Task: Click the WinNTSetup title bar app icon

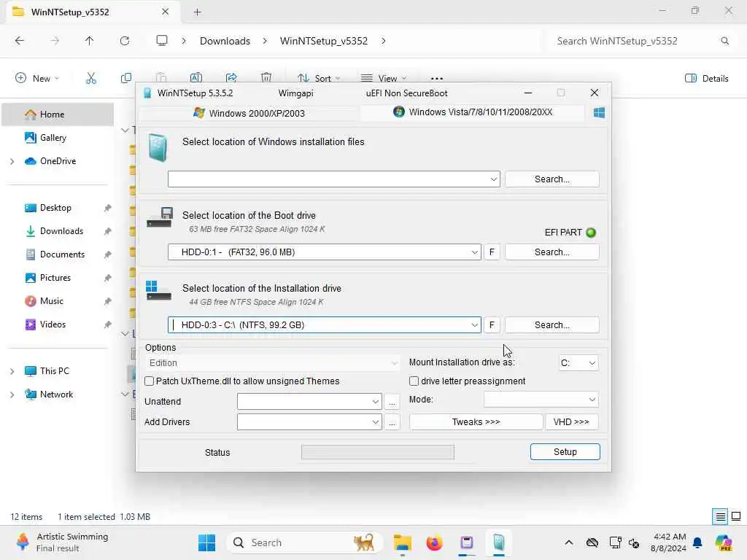Action: pyautogui.click(x=147, y=93)
